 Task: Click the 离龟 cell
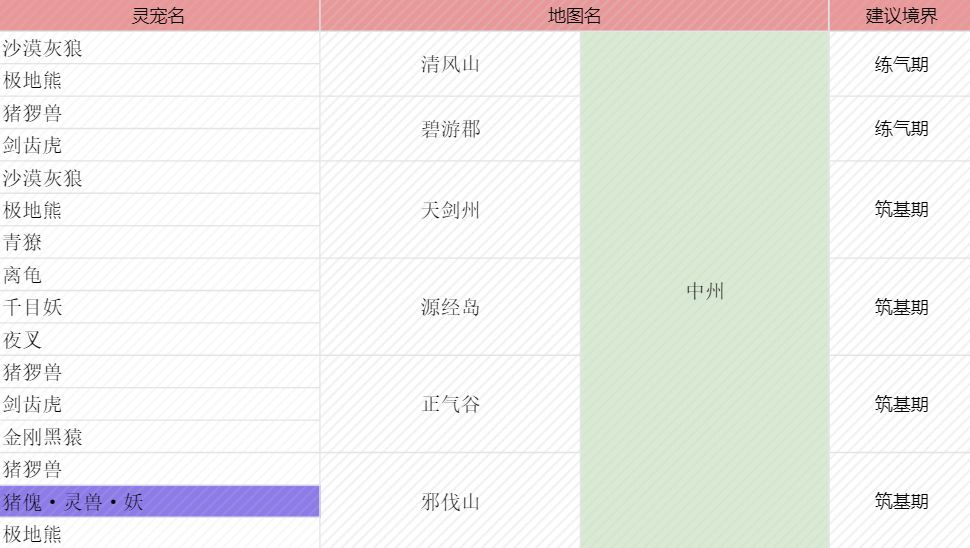pos(159,275)
